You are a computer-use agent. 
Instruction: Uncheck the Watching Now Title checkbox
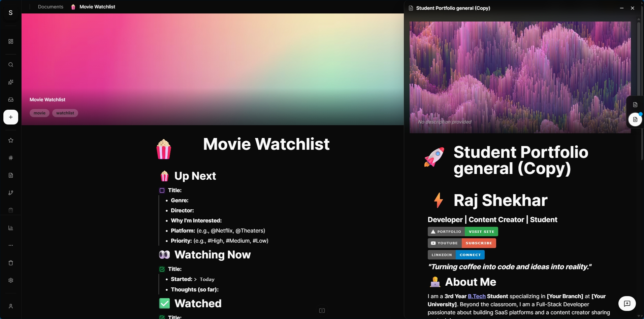[162, 269]
